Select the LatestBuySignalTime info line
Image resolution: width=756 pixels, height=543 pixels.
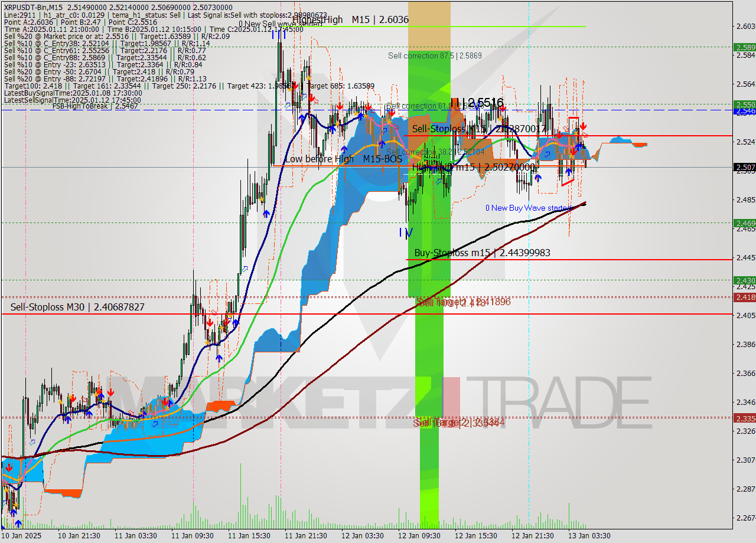(73, 93)
